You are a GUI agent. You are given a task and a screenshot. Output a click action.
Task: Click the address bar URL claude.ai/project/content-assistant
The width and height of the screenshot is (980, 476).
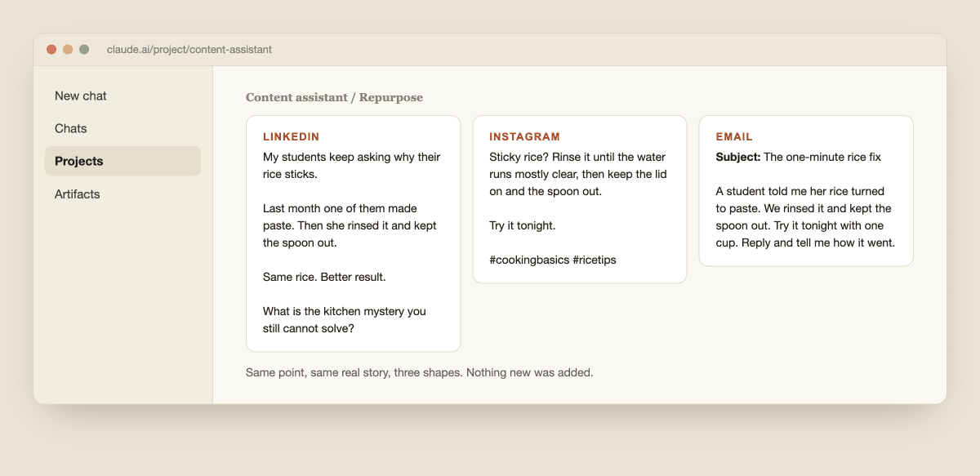tap(189, 50)
